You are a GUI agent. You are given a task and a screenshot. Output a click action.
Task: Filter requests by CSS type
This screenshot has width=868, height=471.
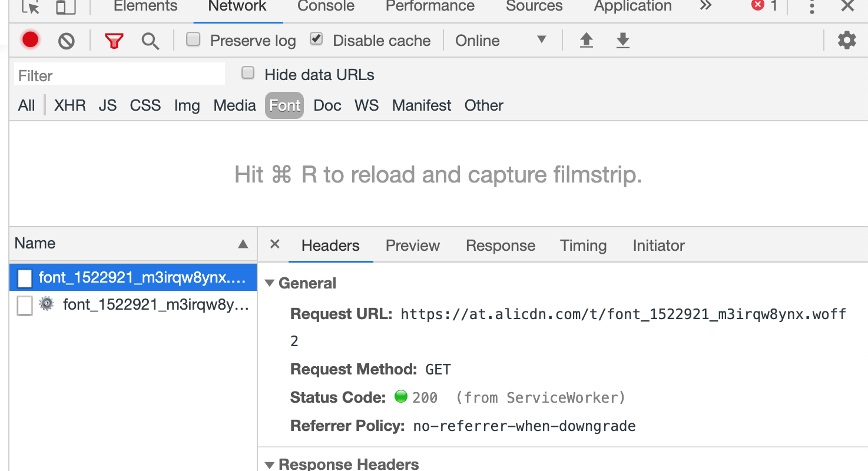coord(145,105)
